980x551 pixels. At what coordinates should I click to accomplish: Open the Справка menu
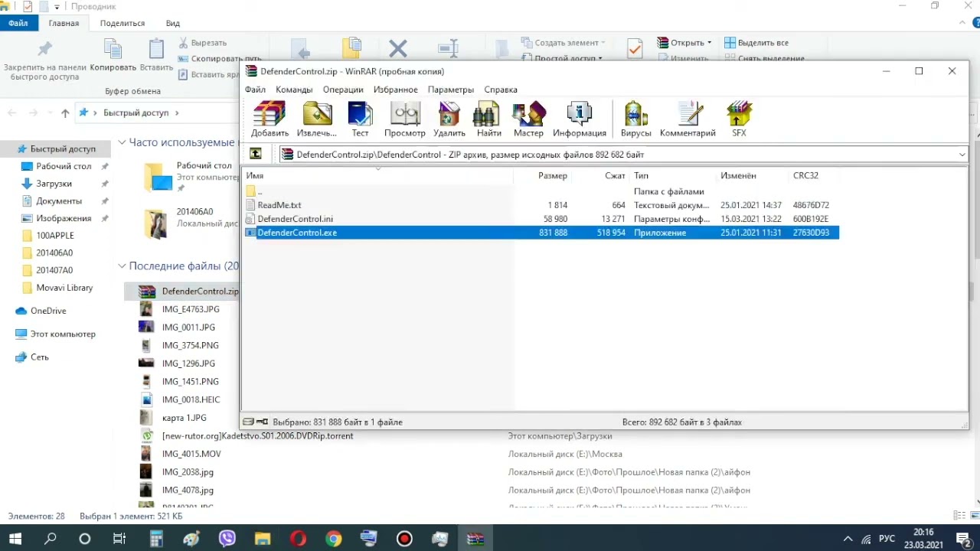pos(501,90)
